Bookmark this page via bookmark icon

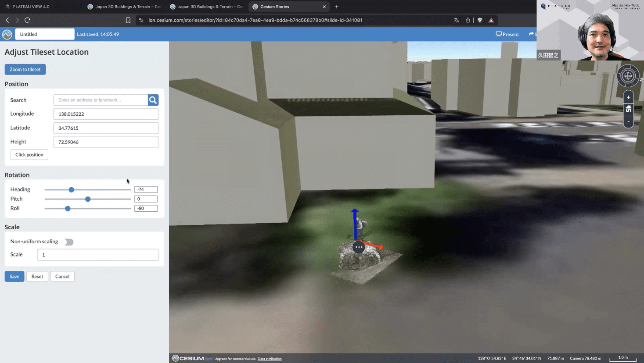[128, 20]
